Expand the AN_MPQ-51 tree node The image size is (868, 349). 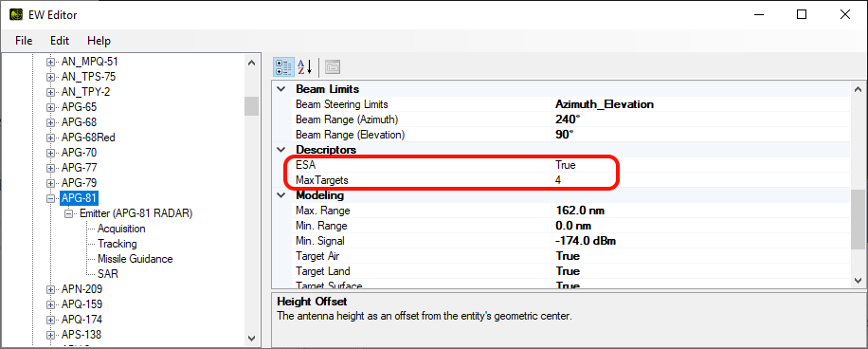tap(50, 62)
